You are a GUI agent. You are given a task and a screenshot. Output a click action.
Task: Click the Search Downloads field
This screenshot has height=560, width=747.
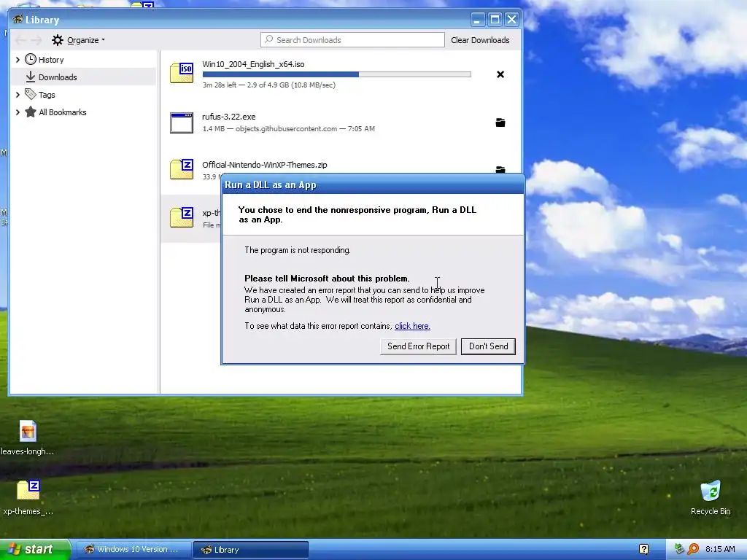pos(352,40)
